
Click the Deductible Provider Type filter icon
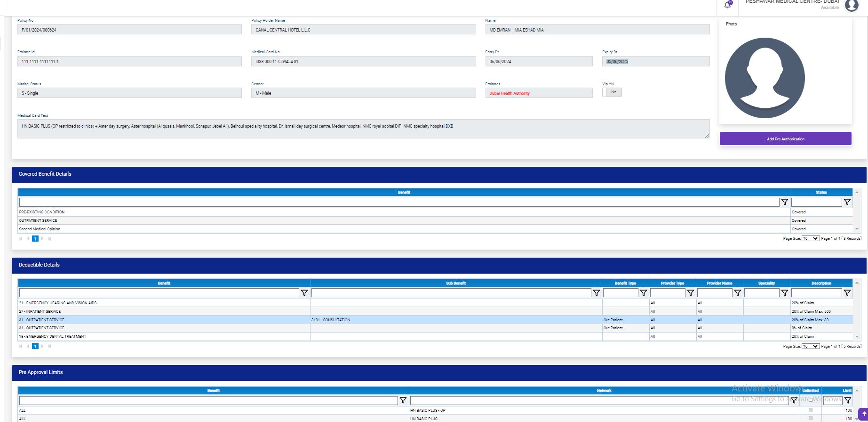690,293
